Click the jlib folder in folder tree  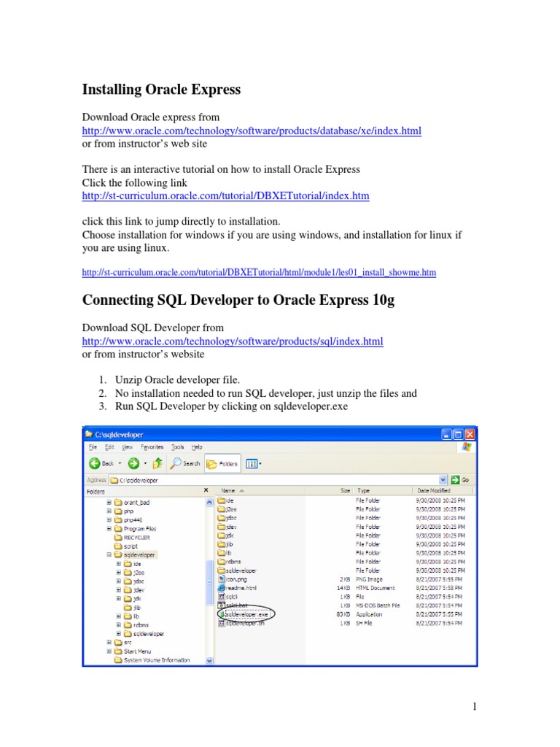tap(133, 608)
